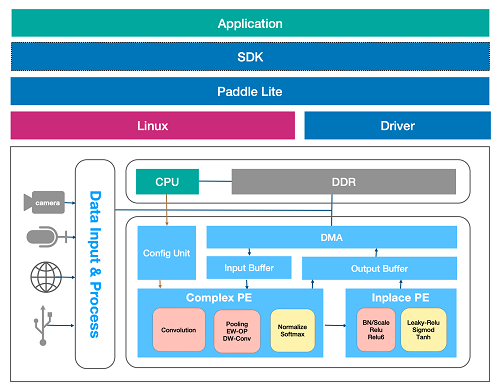This screenshot has height=392, width=500.
Task: Click the Leaky-Relu Sigmoid Tanh block
Action: [423, 330]
